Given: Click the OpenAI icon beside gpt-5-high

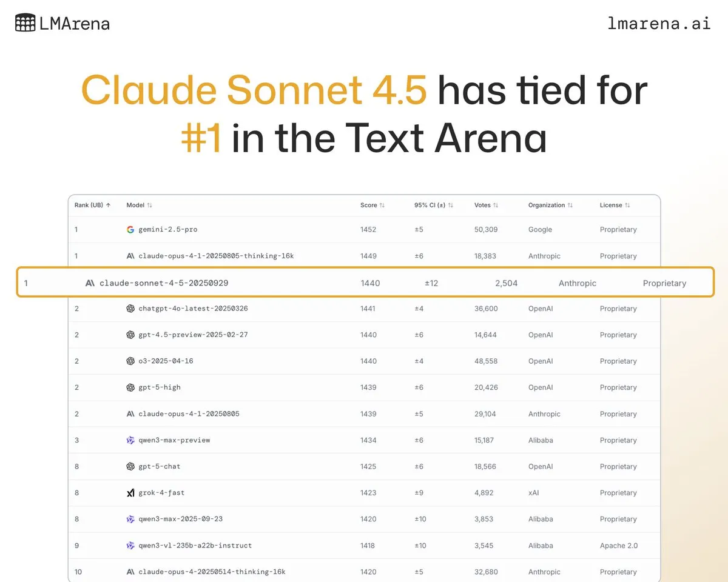Looking at the screenshot, I should (x=130, y=387).
